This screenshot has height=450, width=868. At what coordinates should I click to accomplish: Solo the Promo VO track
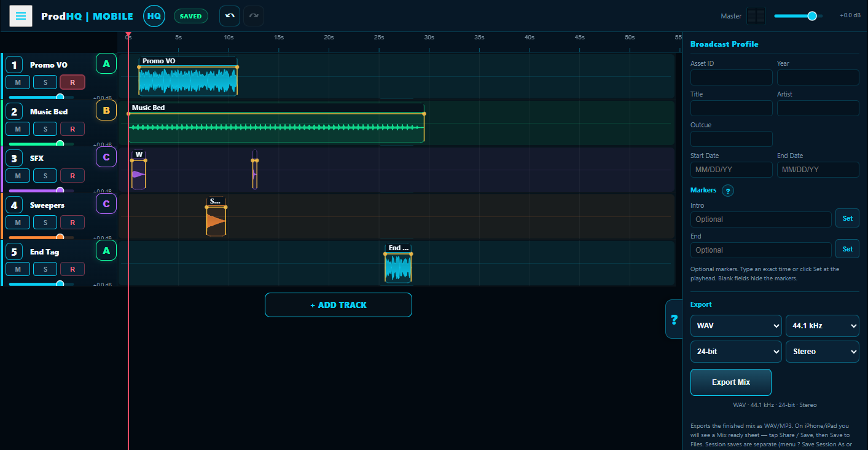point(45,82)
